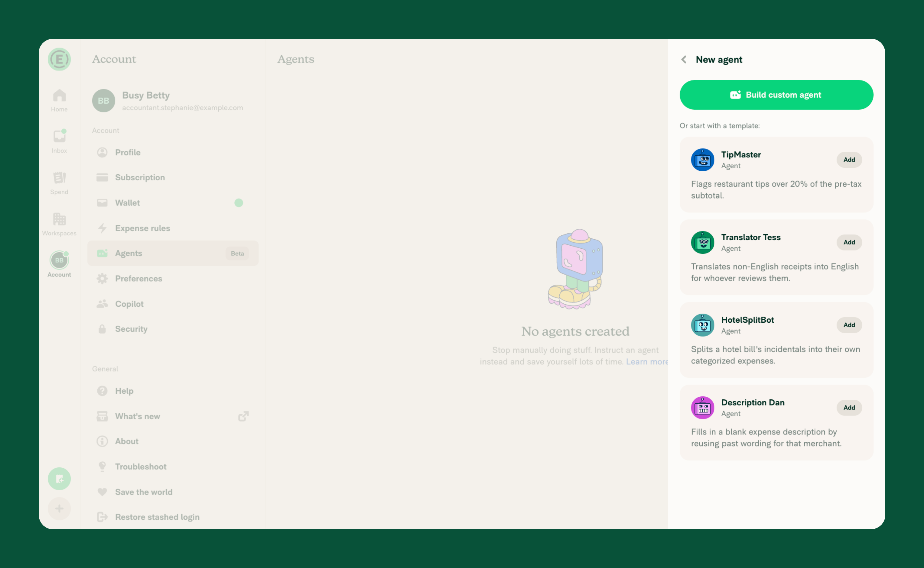Click Restore stashed login
Image resolution: width=924 pixels, height=568 pixels.
173,517
